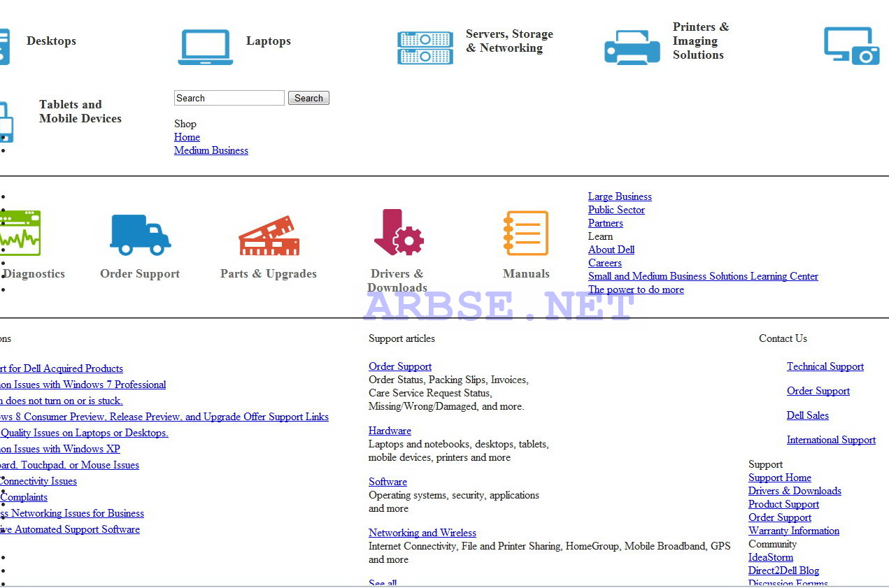Screen dimensions: 889x588
Task: Open the Order Support truck icon
Action: pyautogui.click(x=141, y=234)
